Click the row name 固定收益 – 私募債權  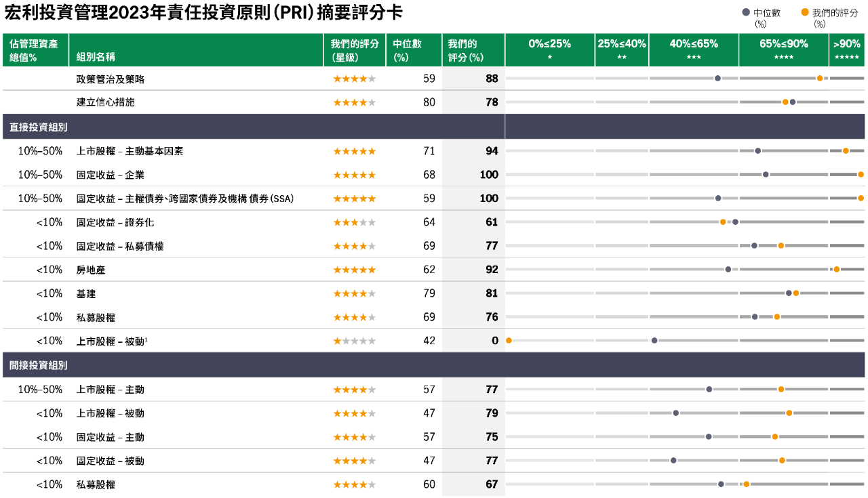(120, 246)
